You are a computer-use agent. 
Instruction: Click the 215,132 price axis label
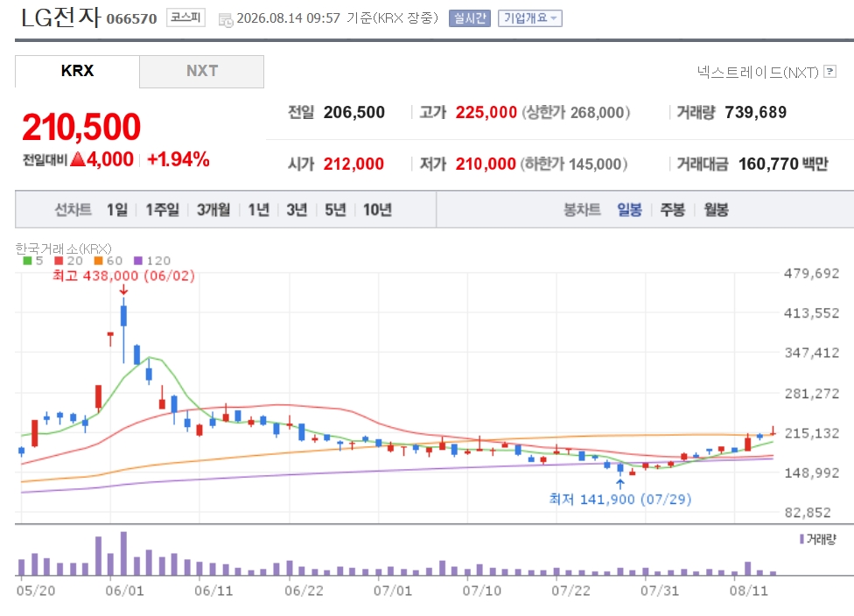[811, 433]
